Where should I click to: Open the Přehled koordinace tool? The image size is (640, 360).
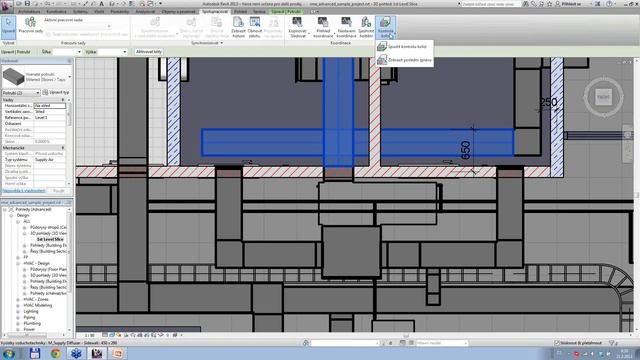[x=323, y=27]
